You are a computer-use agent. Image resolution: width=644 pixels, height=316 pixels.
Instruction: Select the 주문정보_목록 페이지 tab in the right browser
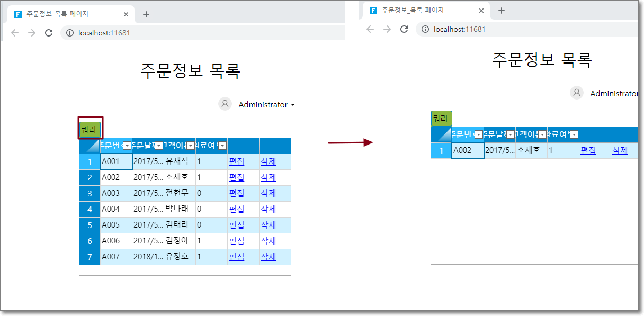click(413, 11)
